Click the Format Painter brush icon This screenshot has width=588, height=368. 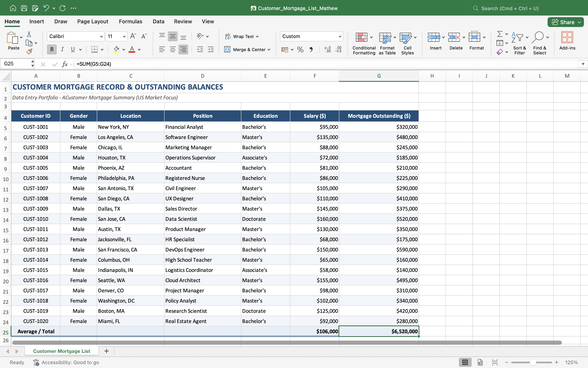click(x=29, y=52)
